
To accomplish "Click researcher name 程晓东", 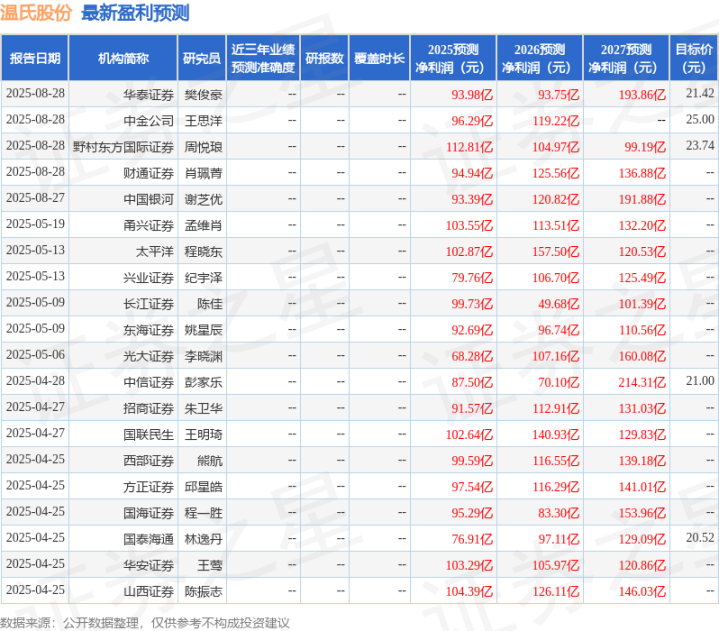I will coord(203,252).
